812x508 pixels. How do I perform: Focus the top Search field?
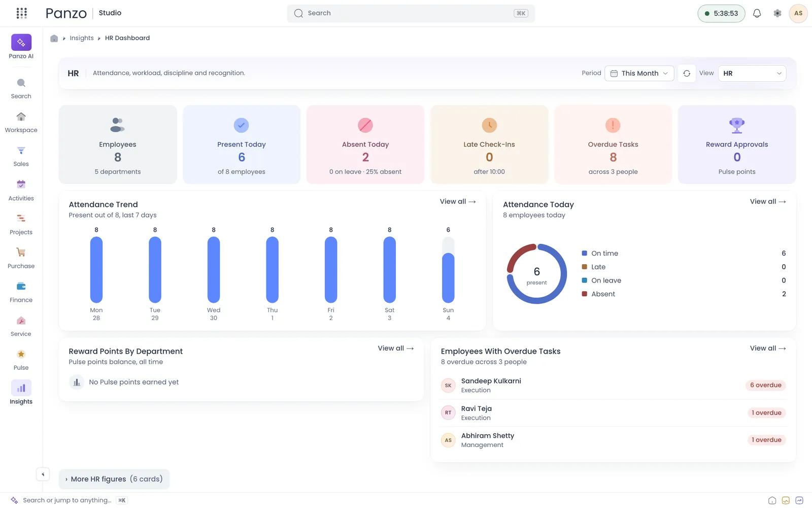pos(411,13)
